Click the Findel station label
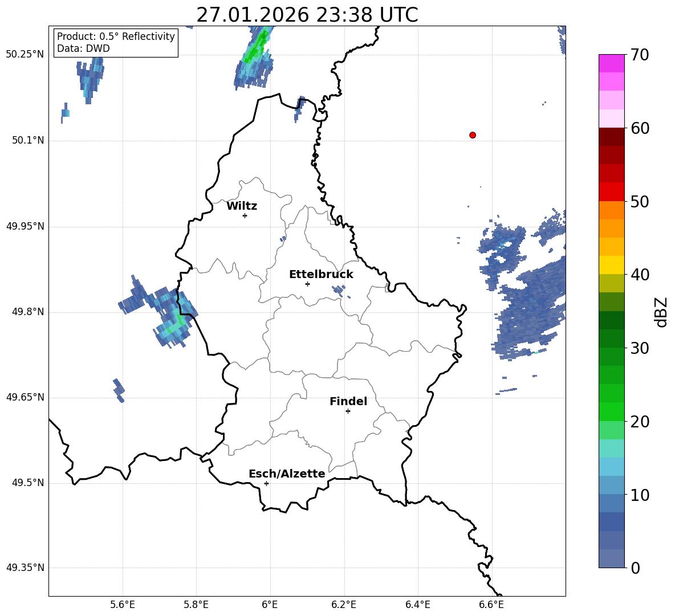This screenshot has height=616, width=675. pos(348,401)
